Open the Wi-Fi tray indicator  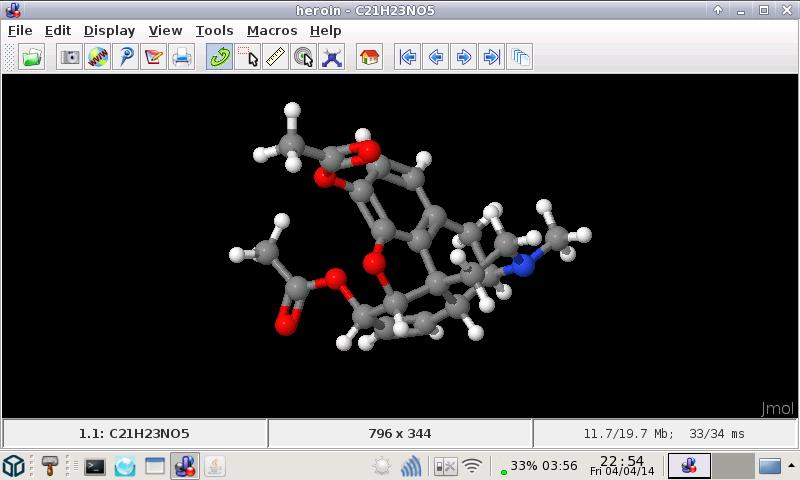(472, 466)
